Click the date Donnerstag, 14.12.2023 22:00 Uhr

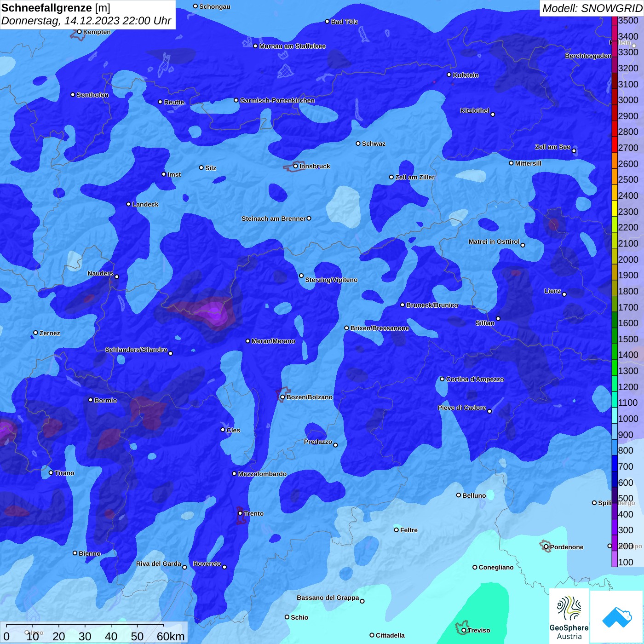click(86, 21)
